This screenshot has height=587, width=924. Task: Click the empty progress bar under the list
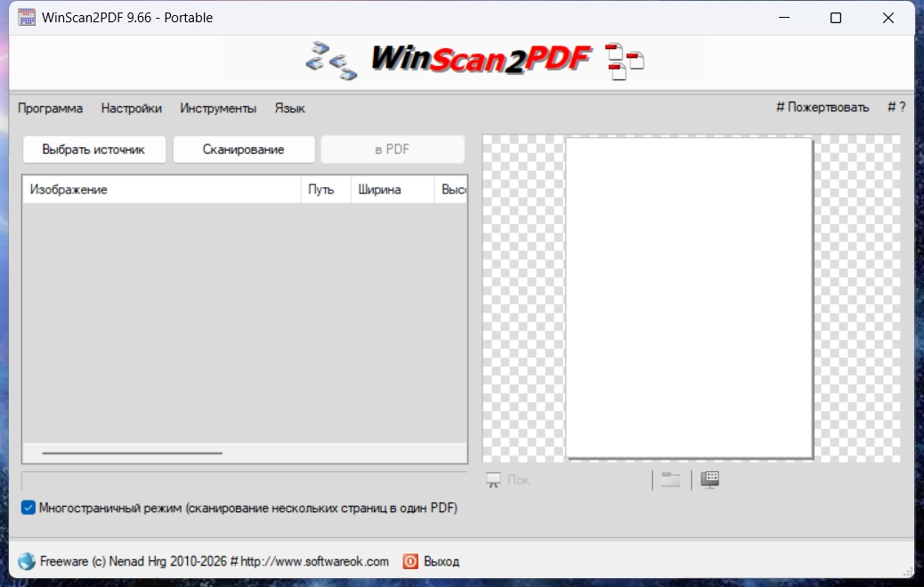tap(245, 480)
